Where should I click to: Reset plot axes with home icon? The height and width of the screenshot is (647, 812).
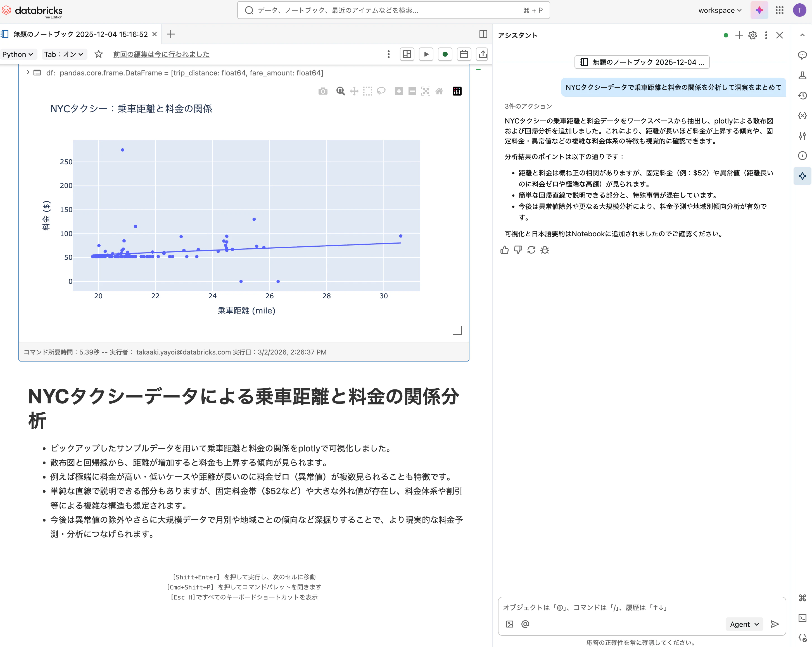pos(439,91)
